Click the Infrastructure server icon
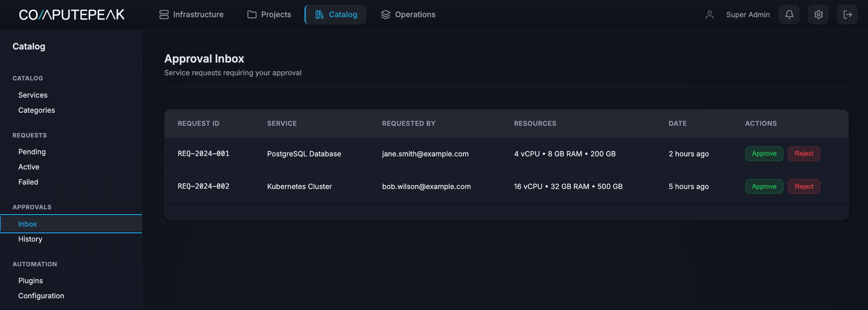Screen dimensions: 868x310 164,14
